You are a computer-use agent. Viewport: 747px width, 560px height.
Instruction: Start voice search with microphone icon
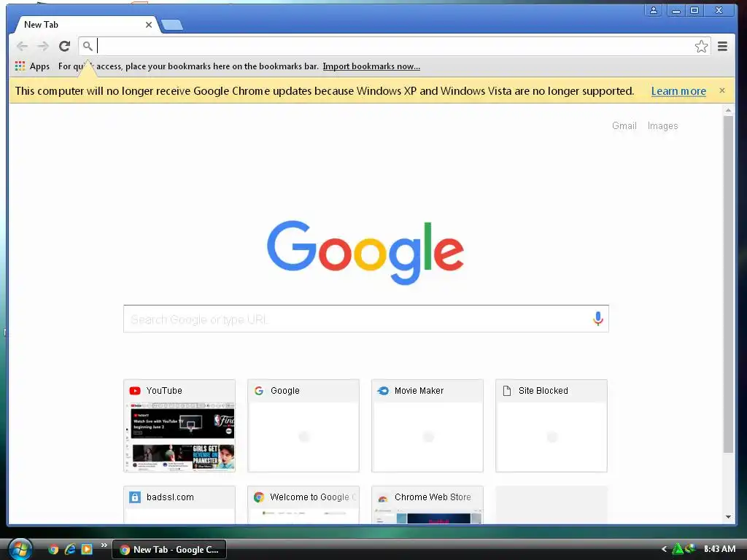(598, 319)
